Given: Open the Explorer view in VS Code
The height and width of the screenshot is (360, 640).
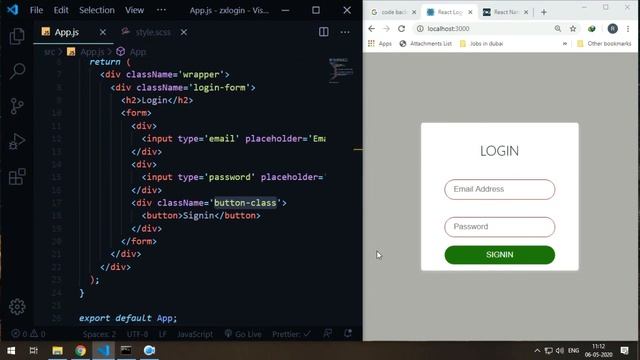Looking at the screenshot, I should tap(17, 36).
